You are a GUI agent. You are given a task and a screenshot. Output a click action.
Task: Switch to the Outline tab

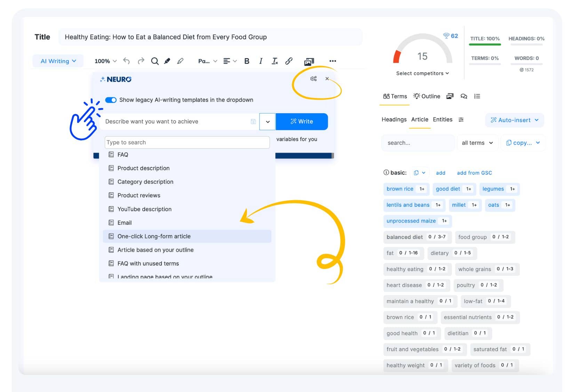427,96
